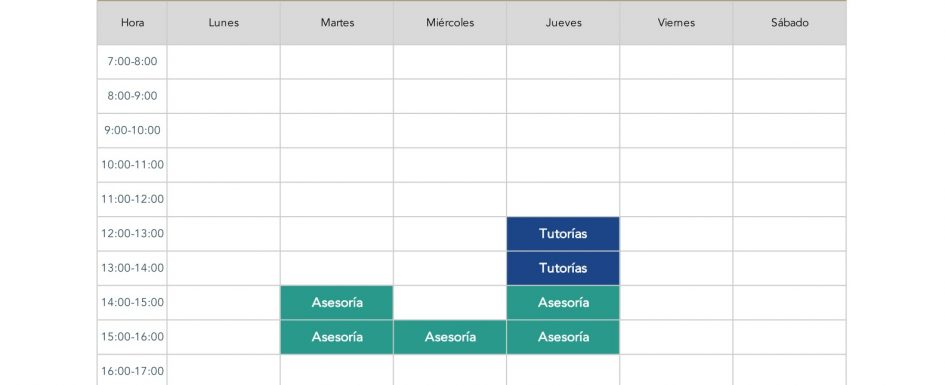
Task: Select the 7:00-8:00 time row label
Action: point(132,62)
